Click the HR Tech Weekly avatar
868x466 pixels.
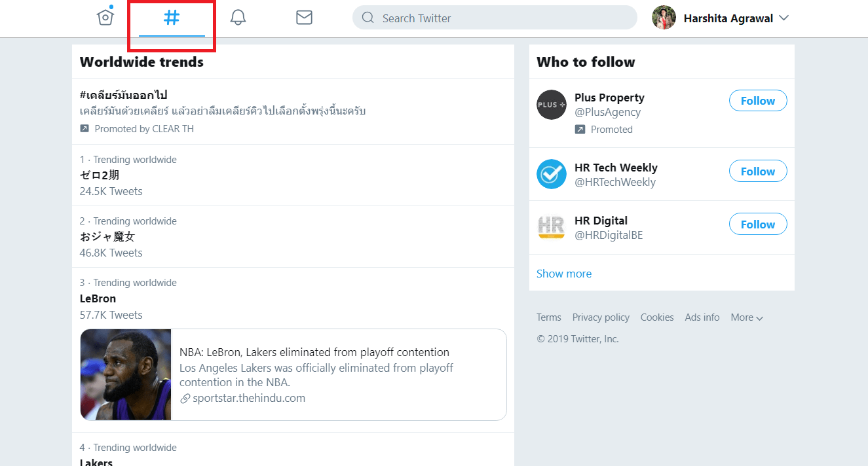click(551, 173)
